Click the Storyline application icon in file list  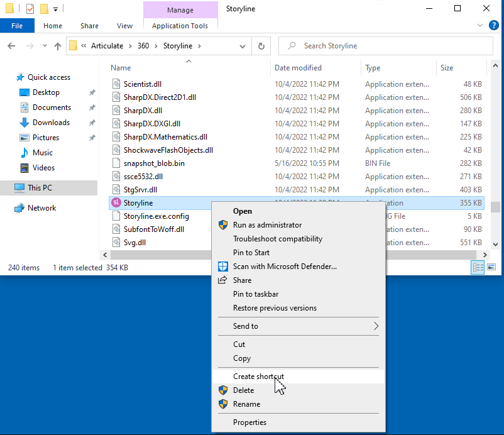(x=116, y=202)
